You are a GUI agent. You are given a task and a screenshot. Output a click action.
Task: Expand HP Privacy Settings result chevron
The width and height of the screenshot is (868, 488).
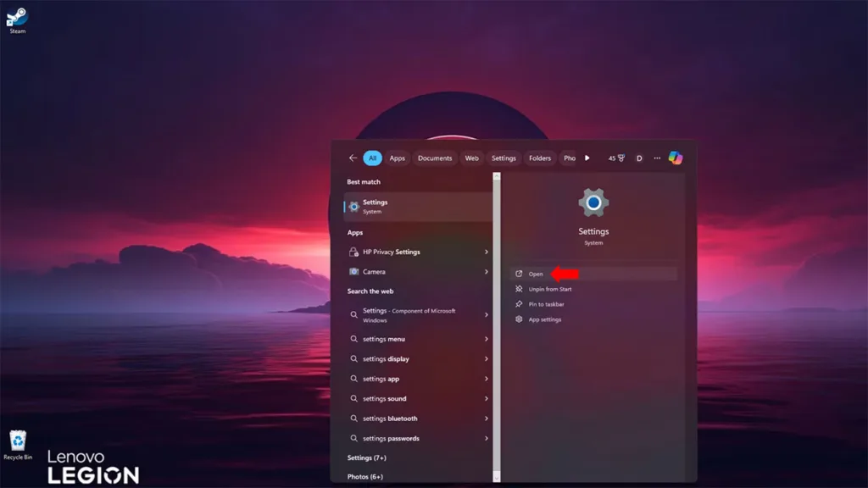[x=486, y=252]
